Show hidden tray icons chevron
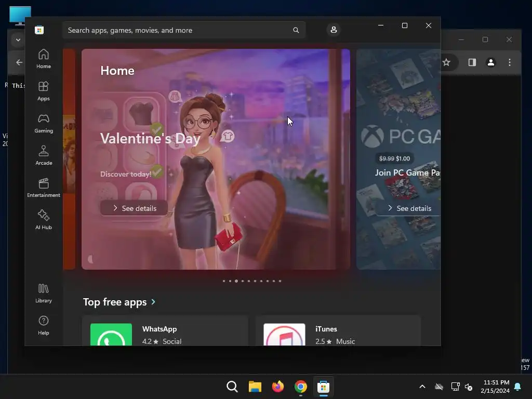The image size is (532, 399). pos(422,387)
